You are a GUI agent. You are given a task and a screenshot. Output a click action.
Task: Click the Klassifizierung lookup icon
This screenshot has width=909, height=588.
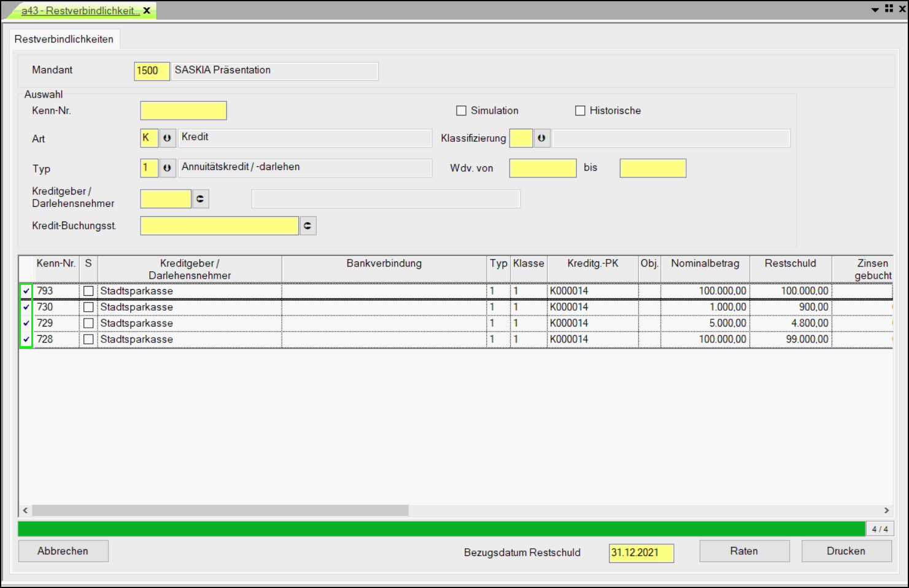[541, 138]
